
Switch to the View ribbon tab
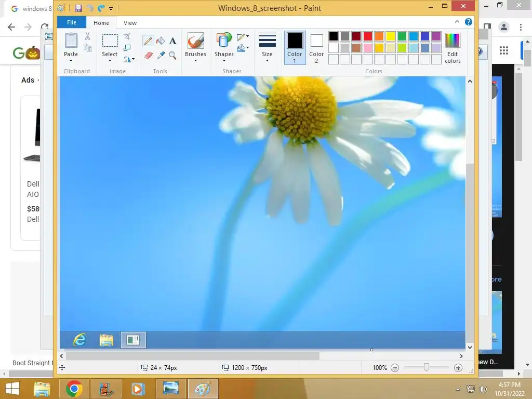coord(130,23)
